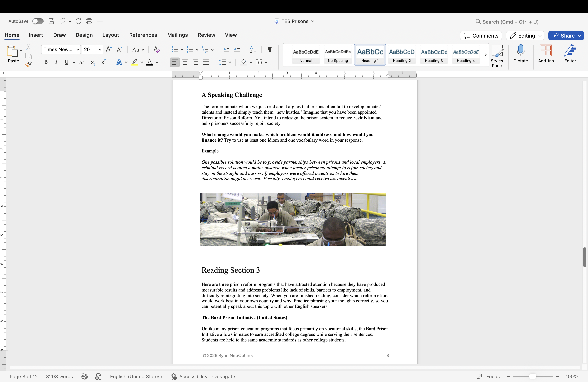Apply yellow text highlight color
This screenshot has height=382, width=588.
tap(134, 62)
